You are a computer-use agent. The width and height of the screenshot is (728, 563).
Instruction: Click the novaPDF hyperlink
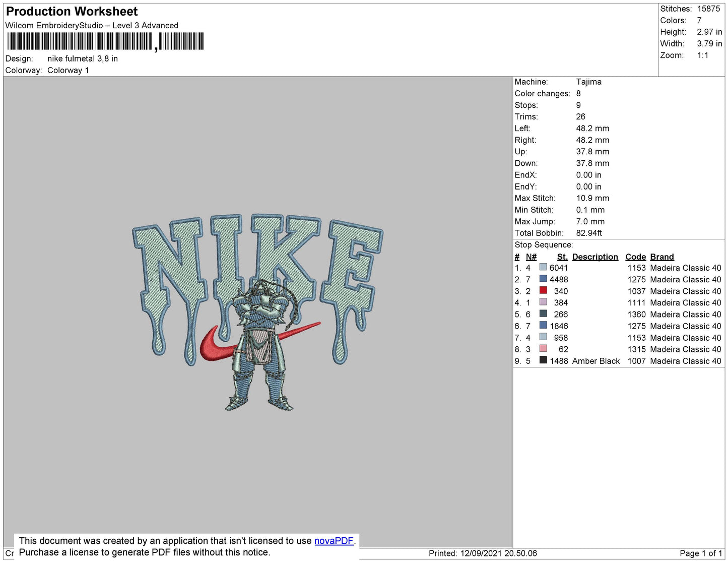tap(334, 541)
